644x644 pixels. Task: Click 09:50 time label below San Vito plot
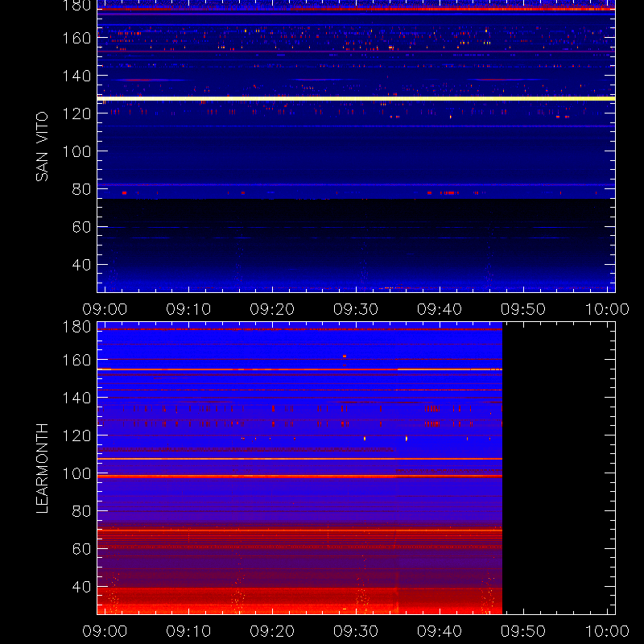pos(523,309)
